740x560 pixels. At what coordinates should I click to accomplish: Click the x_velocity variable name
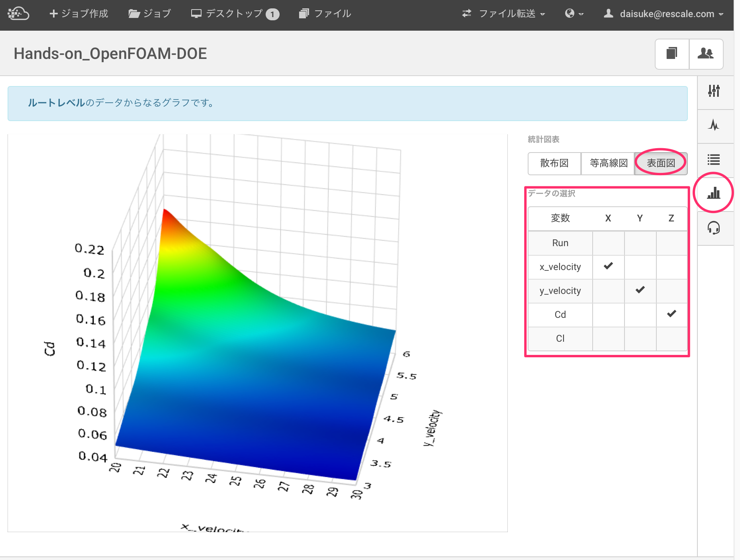click(x=560, y=267)
